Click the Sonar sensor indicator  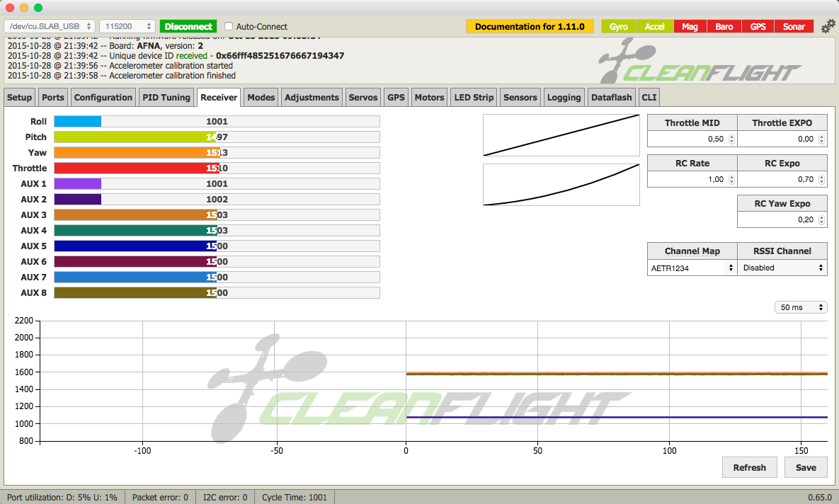(x=794, y=26)
